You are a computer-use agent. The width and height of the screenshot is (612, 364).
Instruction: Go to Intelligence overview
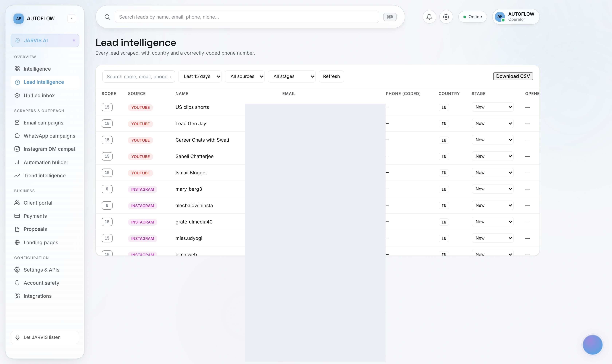click(x=45, y=69)
